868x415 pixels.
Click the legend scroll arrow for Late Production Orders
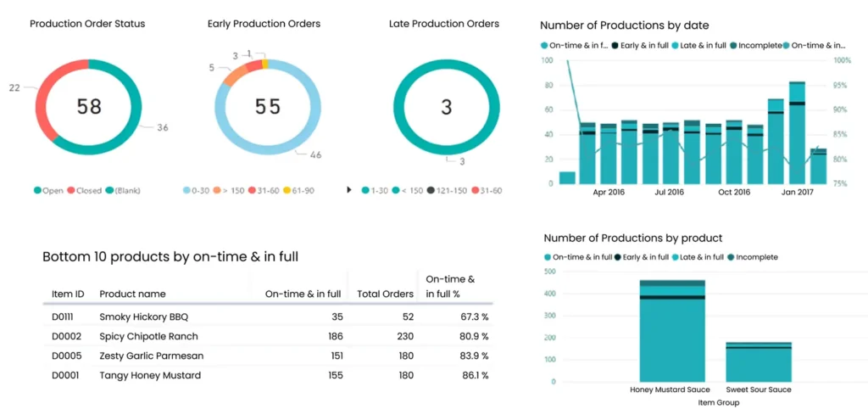(351, 190)
